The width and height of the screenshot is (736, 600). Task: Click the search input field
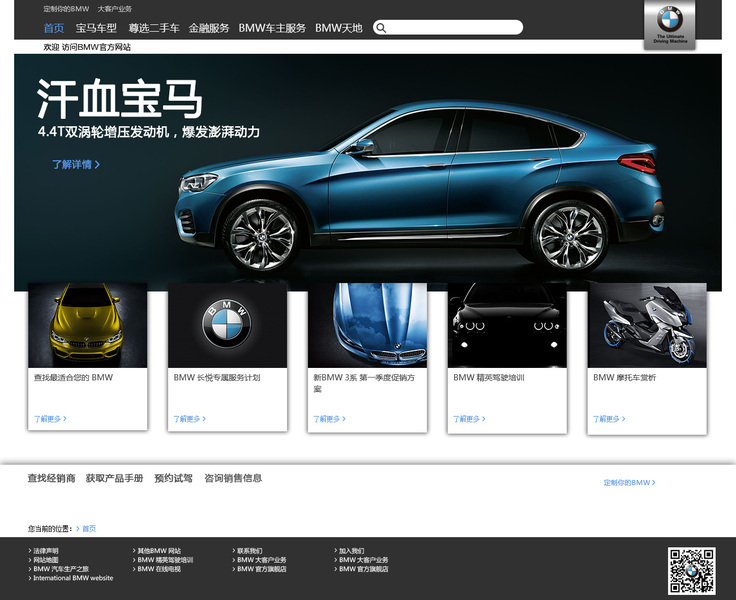[x=448, y=27]
